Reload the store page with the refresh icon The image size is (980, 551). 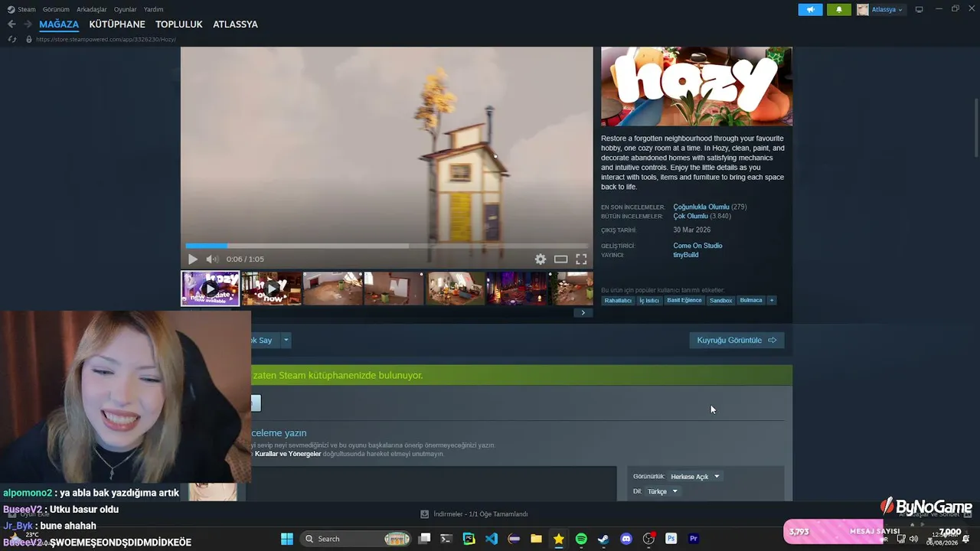(x=11, y=39)
